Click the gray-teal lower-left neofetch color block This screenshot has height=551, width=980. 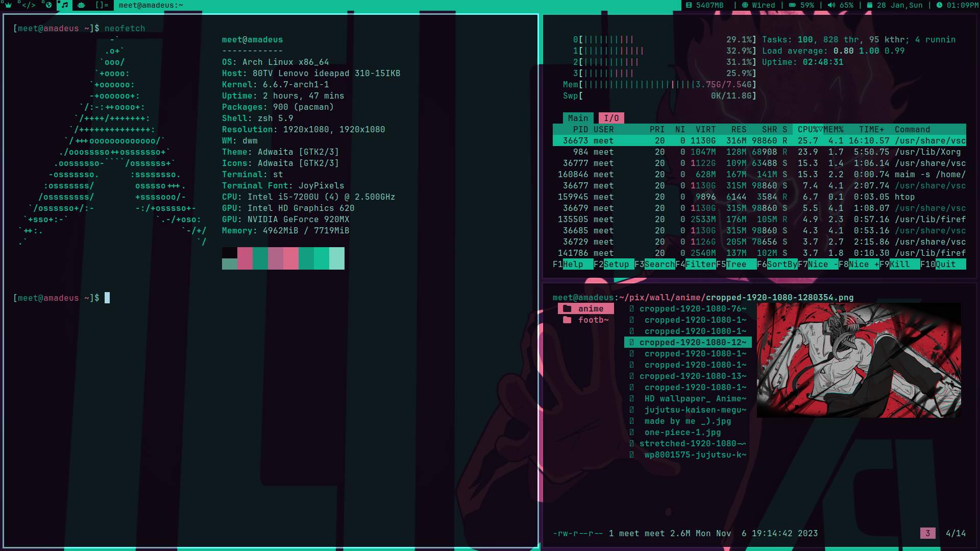[230, 264]
